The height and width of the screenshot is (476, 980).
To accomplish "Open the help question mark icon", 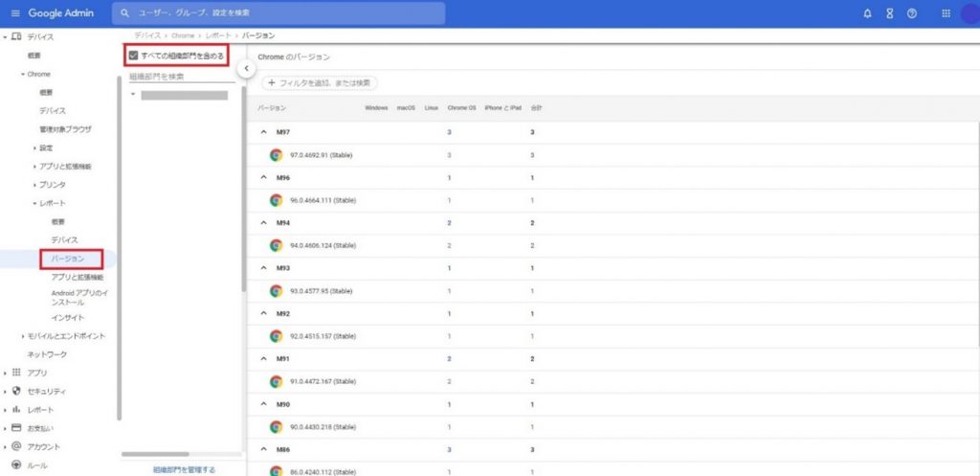I will click(912, 13).
